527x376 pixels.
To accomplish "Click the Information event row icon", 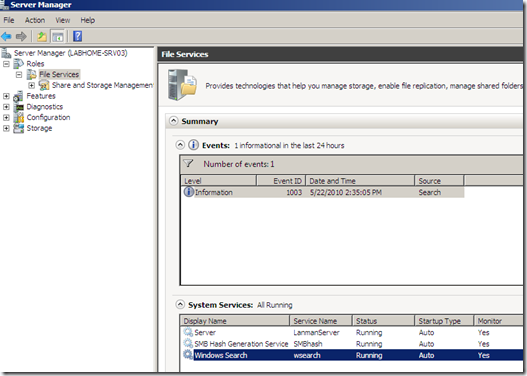I will [189, 192].
